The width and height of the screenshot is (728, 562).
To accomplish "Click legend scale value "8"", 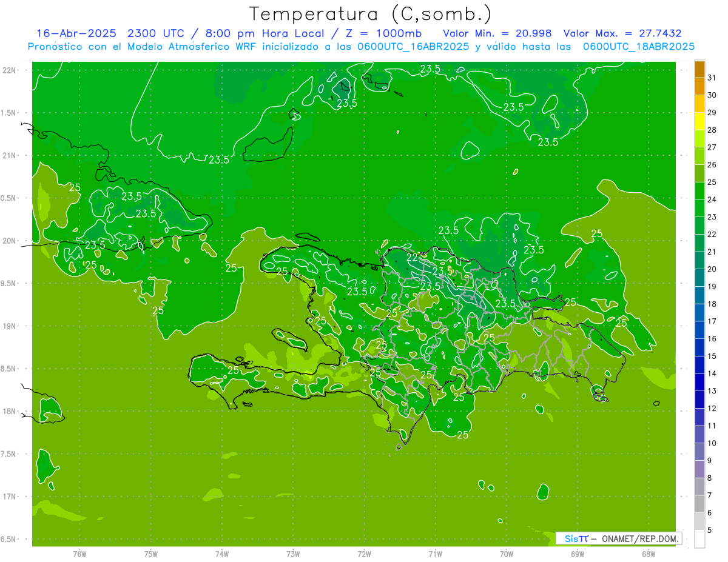I will (x=710, y=478).
